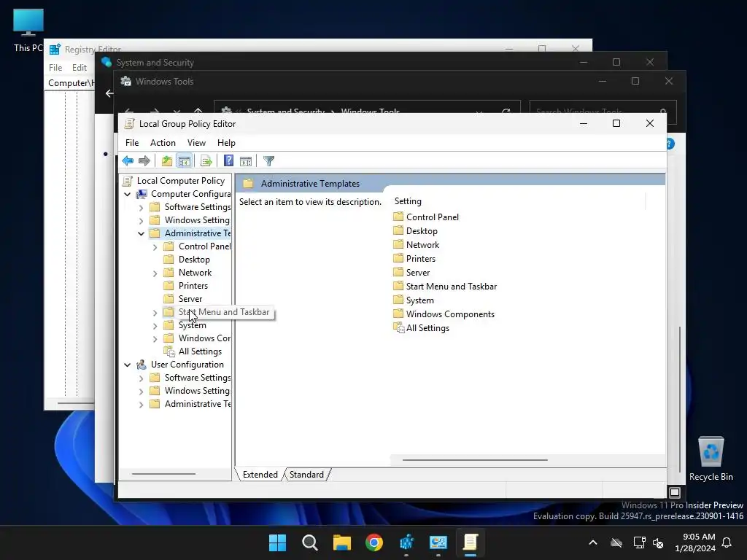Viewport: 747px width, 560px height.
Task: Select Printers folder in Setting list
Action: (421, 259)
